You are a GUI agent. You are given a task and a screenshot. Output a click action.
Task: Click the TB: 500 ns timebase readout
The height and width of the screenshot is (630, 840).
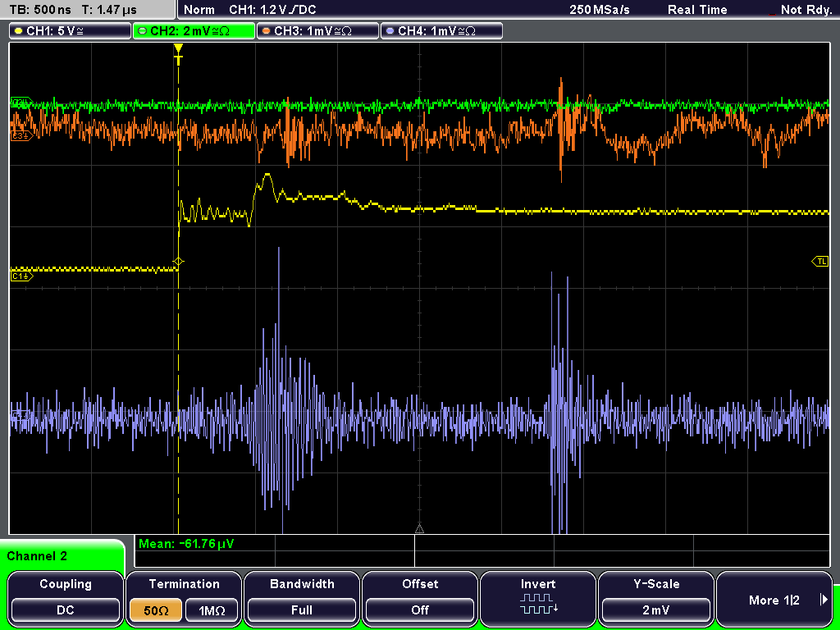click(40, 10)
